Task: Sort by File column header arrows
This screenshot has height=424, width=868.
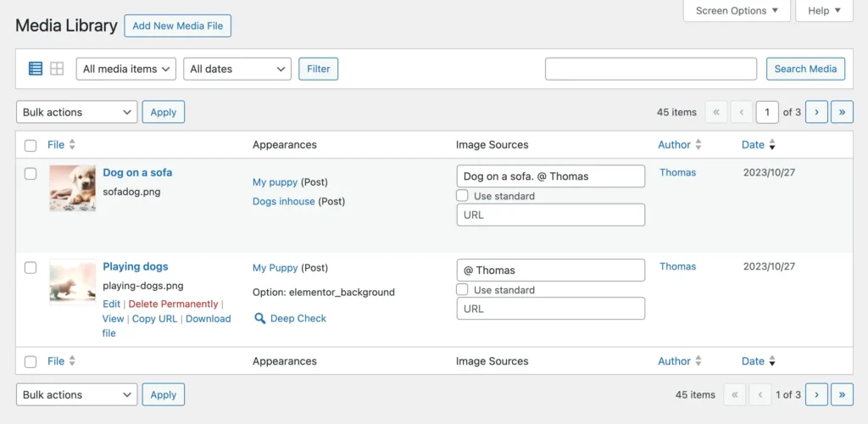Action: pyautogui.click(x=72, y=145)
